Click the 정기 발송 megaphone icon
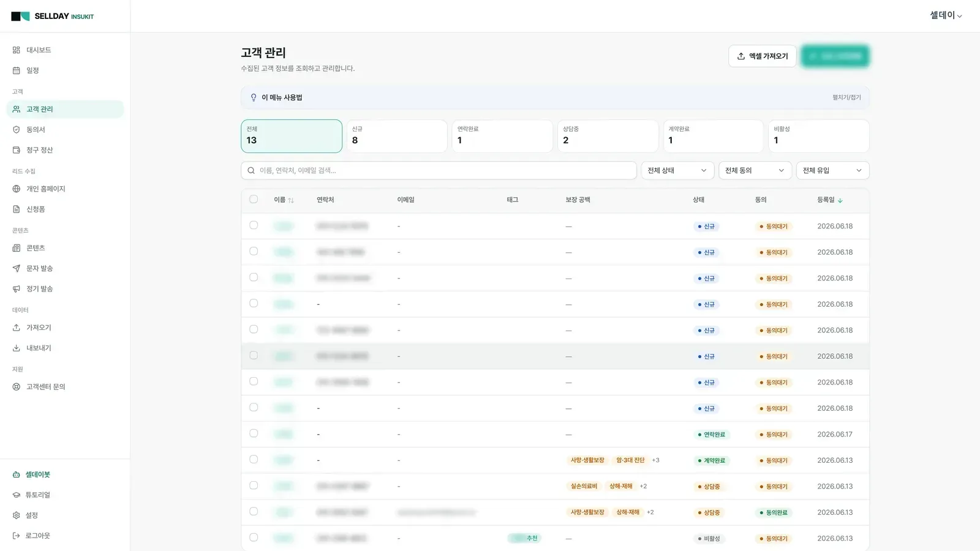 point(17,289)
